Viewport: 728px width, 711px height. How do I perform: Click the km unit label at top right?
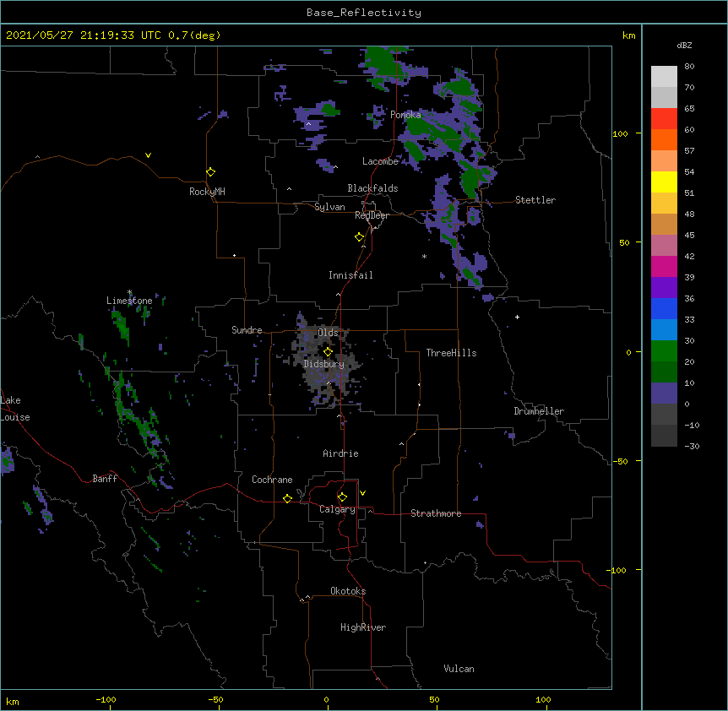(x=628, y=35)
